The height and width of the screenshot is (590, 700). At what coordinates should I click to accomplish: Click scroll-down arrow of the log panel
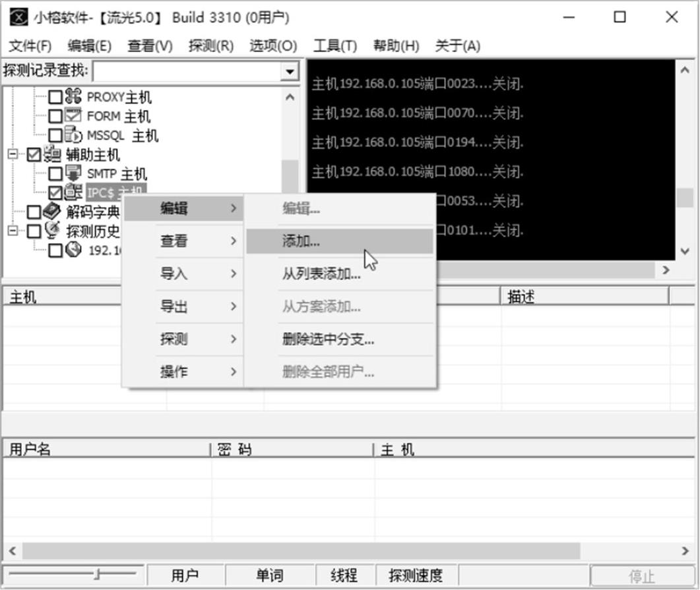(685, 252)
